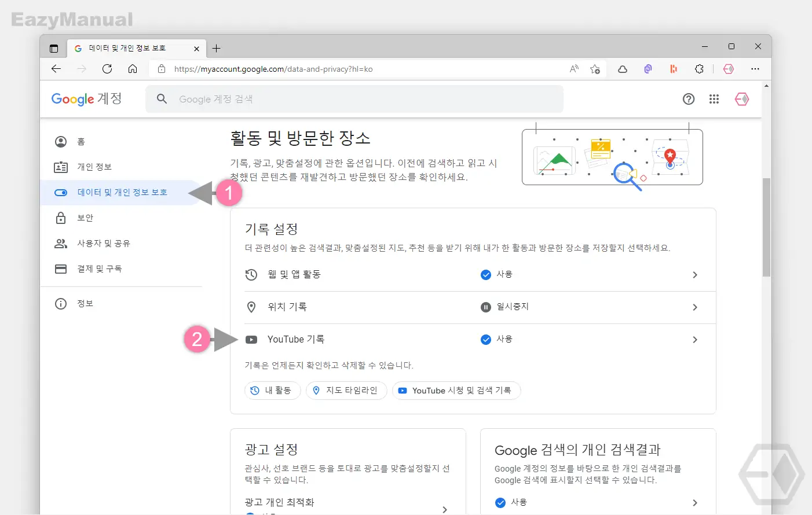Open the Google account avatar
The width and height of the screenshot is (812, 515).
(x=742, y=99)
